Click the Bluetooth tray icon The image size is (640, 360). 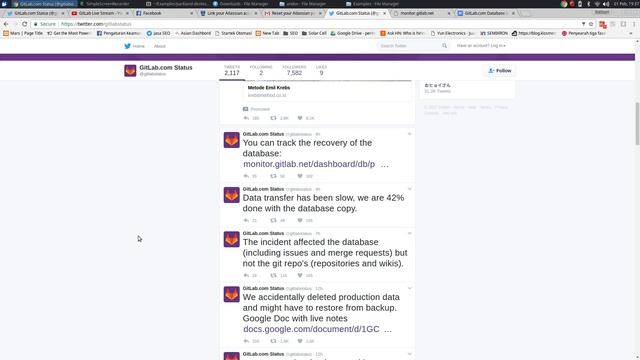point(589,4)
